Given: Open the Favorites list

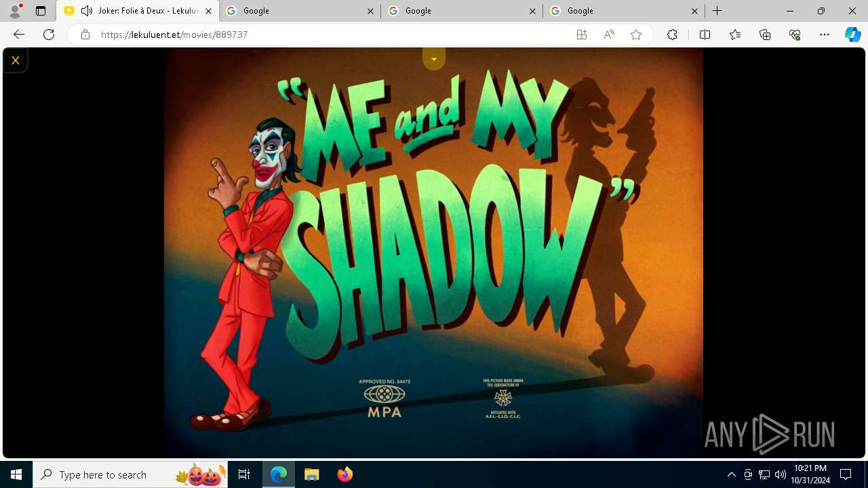Looking at the screenshot, I should coord(735,35).
